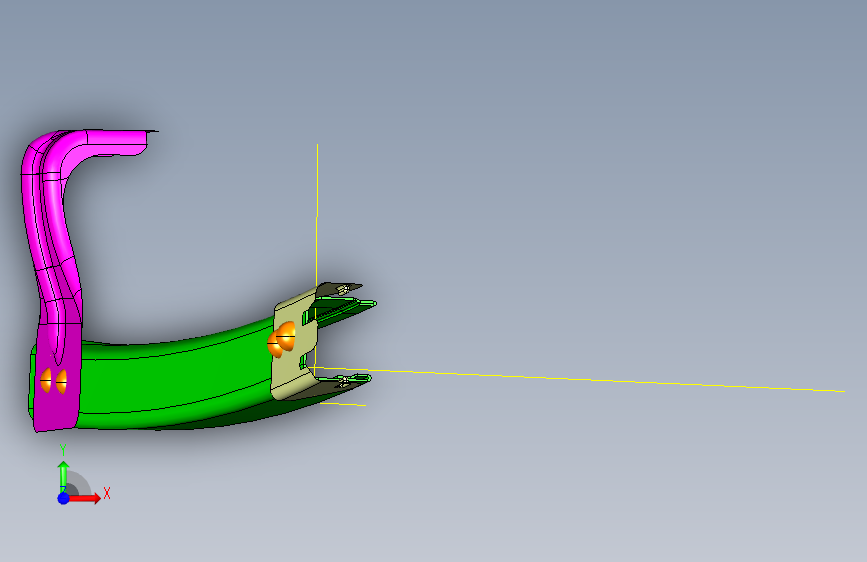Select the right orange rivet on magenta plate

point(61,381)
